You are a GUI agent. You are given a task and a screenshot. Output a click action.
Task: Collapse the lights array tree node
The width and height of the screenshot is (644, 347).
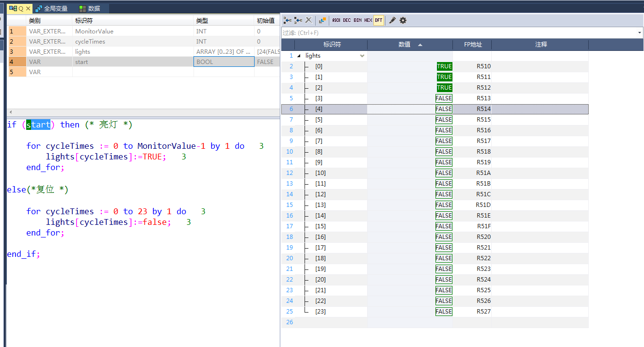point(299,56)
